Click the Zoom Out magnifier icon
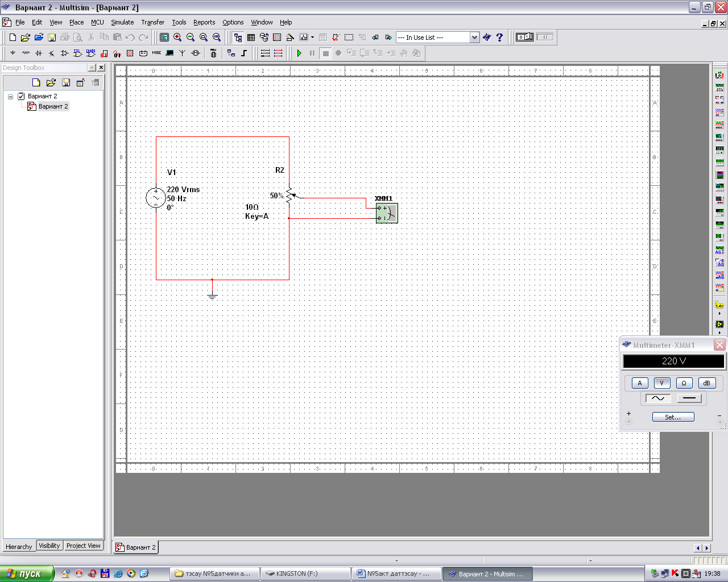Screen dimensions: 728x582 pos(191,38)
